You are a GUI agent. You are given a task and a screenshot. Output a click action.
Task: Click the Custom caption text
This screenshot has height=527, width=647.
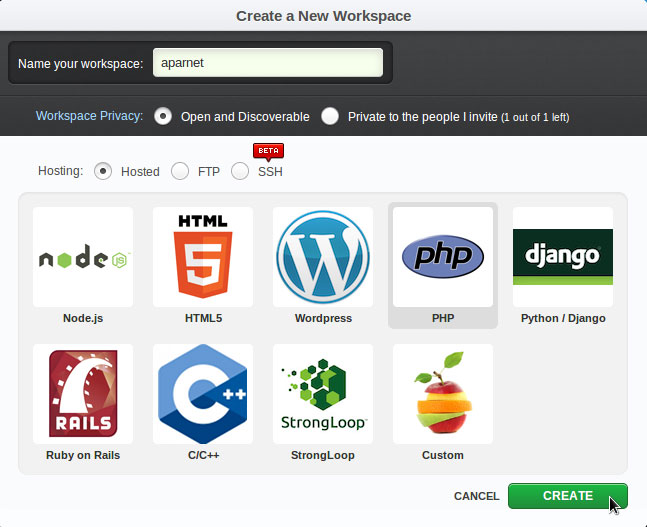click(443, 455)
